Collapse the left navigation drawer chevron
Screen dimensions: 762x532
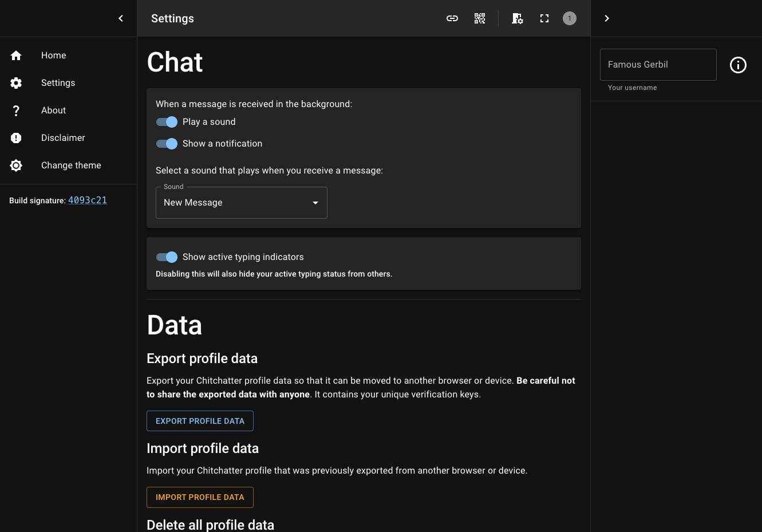[x=121, y=18]
